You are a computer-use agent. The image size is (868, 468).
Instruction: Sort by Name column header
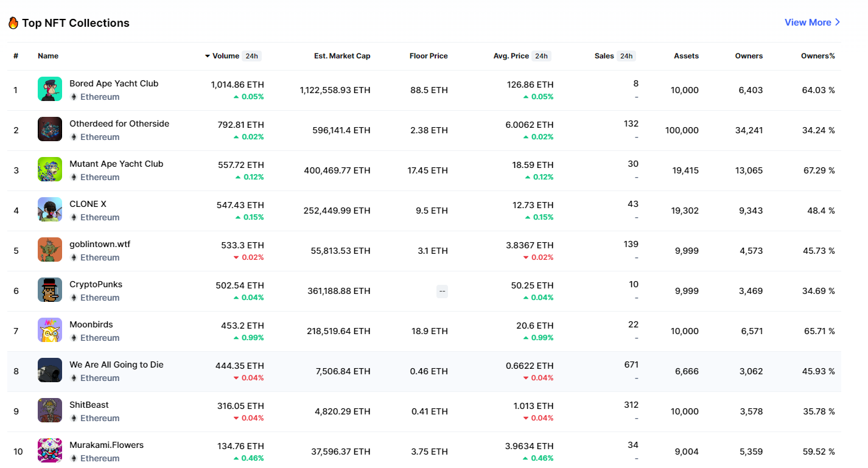coord(48,56)
